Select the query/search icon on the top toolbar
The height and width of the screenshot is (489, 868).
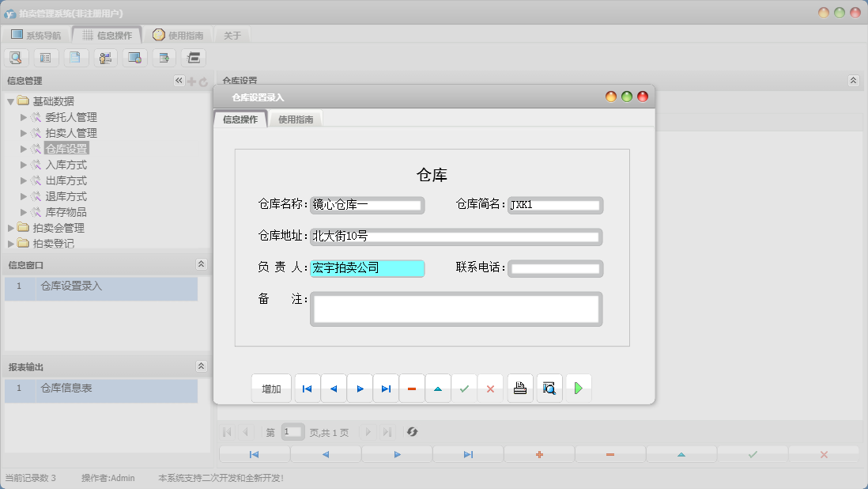16,57
